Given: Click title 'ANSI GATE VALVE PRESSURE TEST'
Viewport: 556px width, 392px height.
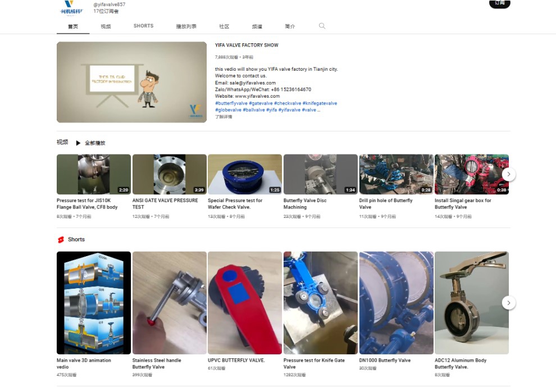Looking at the screenshot, I should pos(165,204).
